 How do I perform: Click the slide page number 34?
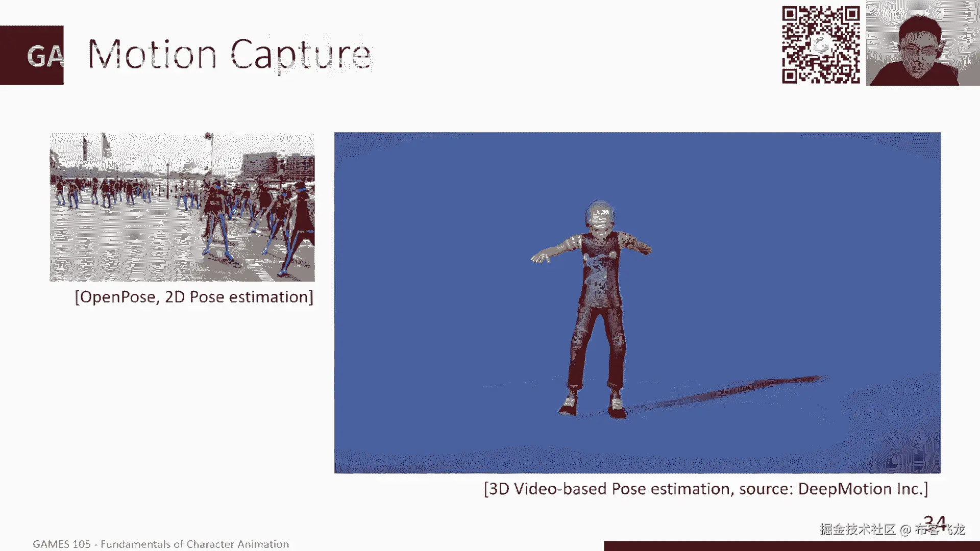coord(935,521)
